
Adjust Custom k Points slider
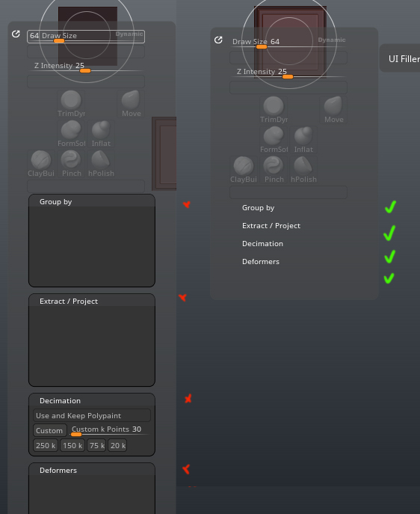pos(110,430)
